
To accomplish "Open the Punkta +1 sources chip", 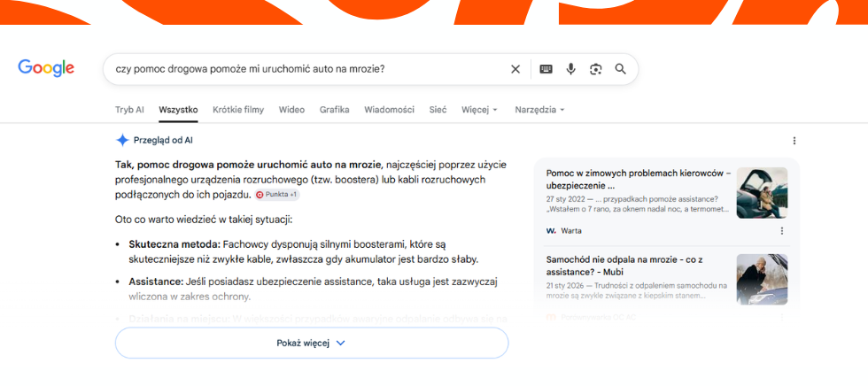I will [x=277, y=195].
